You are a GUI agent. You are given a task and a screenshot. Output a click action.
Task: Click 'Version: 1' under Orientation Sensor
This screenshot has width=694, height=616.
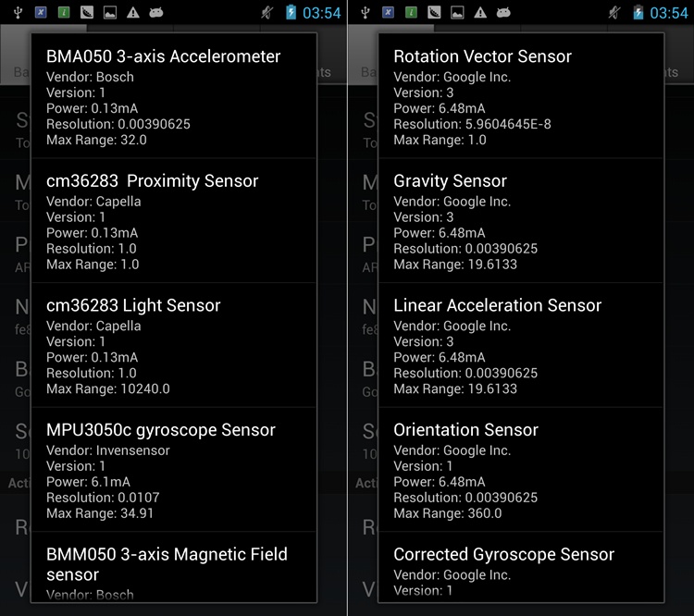(423, 466)
